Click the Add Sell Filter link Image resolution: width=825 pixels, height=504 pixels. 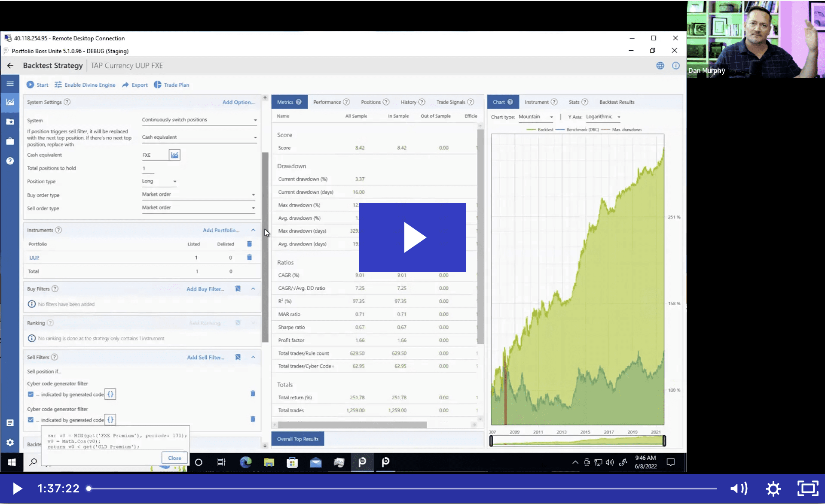(205, 357)
